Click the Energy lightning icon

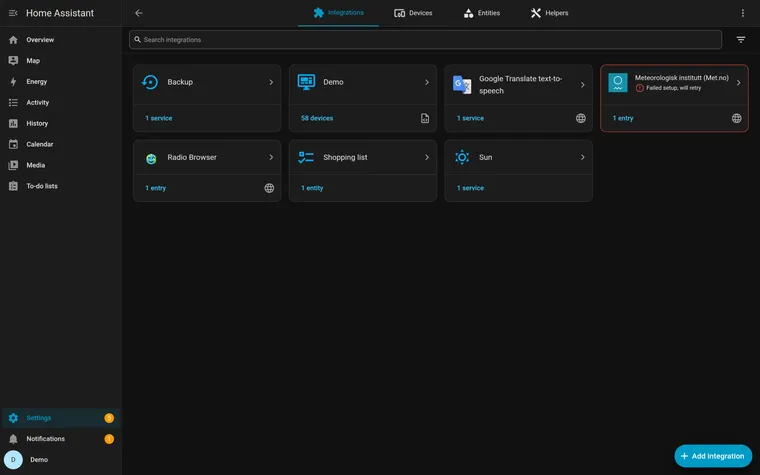click(13, 81)
